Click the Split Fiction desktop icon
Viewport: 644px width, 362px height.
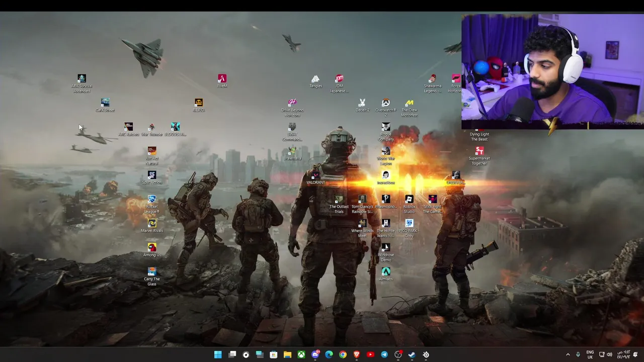(x=152, y=177)
